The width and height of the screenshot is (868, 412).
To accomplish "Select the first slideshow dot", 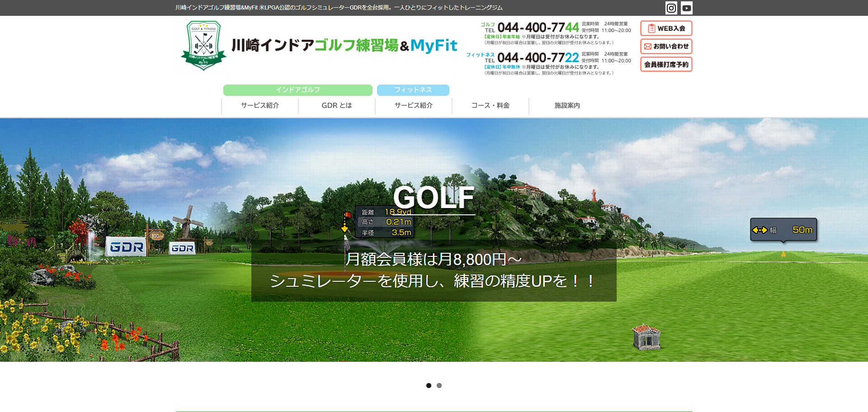I will click(x=429, y=385).
